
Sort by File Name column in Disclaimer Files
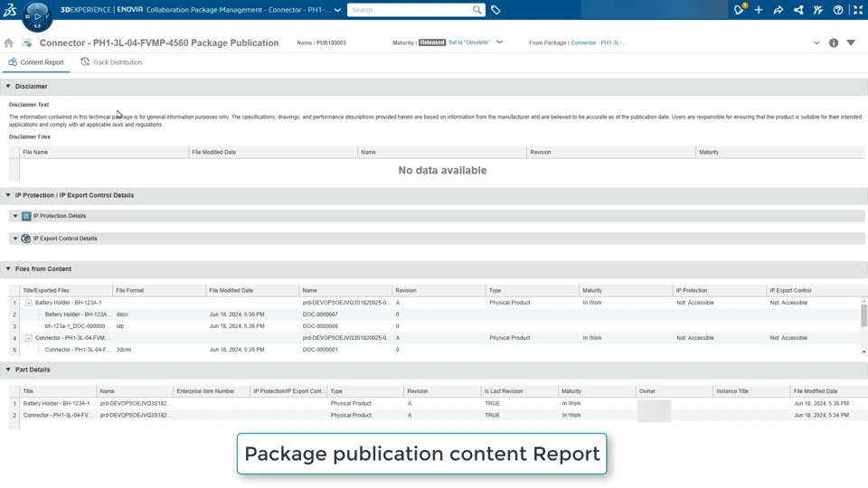pyautogui.click(x=104, y=152)
